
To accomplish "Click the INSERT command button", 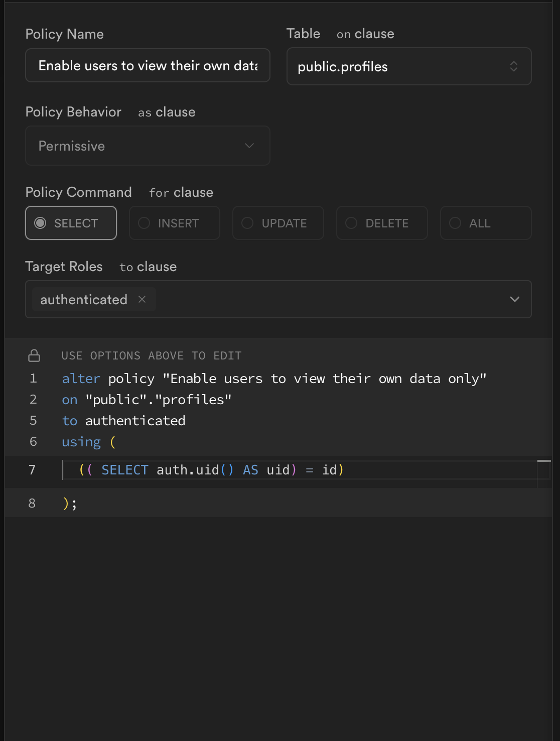I will (174, 223).
